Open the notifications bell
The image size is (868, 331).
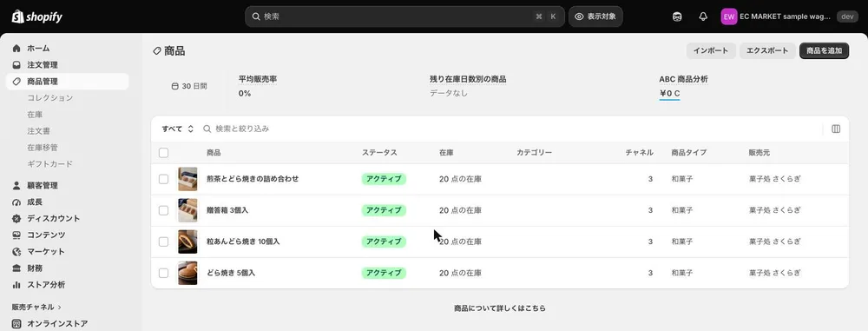[703, 17]
